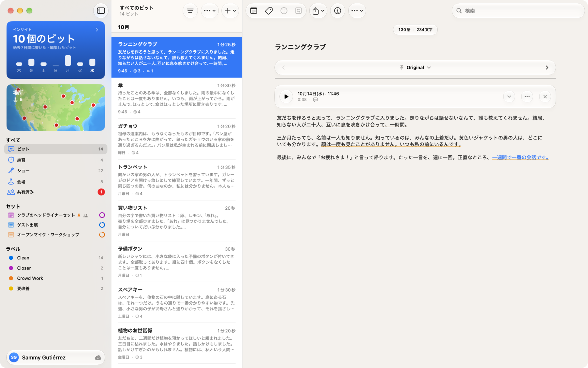588x368 pixels.
Task: Click the blue progress ring for ゲスト出演
Action: point(102,225)
